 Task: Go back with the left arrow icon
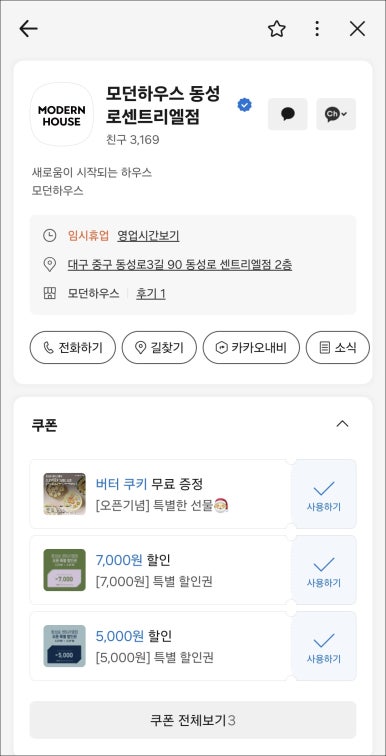28,29
